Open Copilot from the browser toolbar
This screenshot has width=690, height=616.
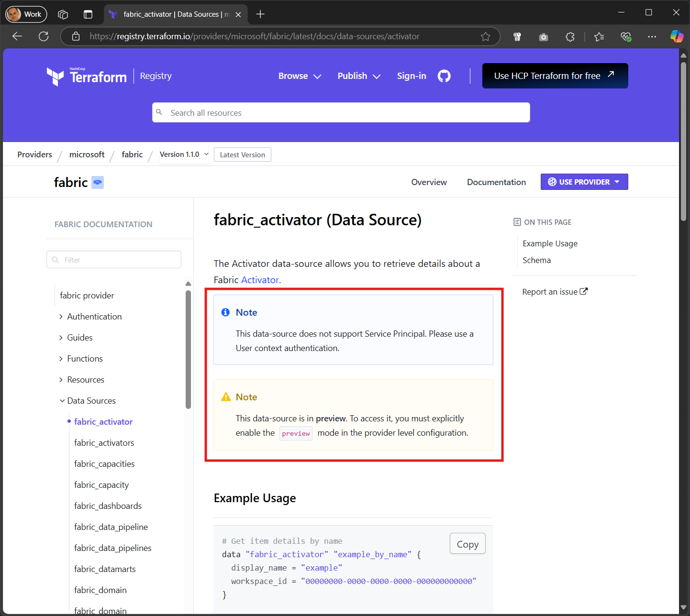tap(677, 36)
